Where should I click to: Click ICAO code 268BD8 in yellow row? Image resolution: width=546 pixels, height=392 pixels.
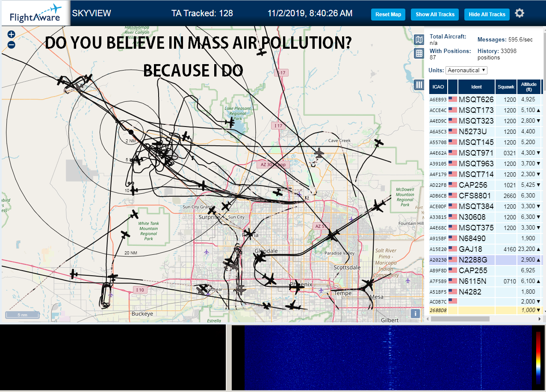(438, 310)
